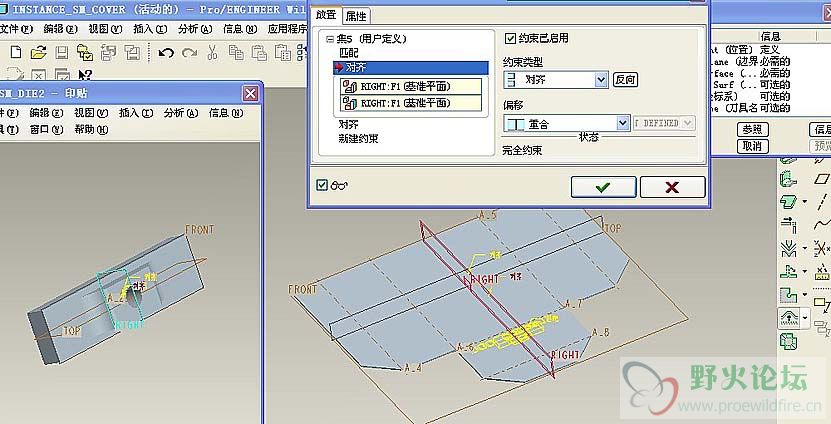
Task: Select the highlighted form tool icon
Action: (x=789, y=317)
